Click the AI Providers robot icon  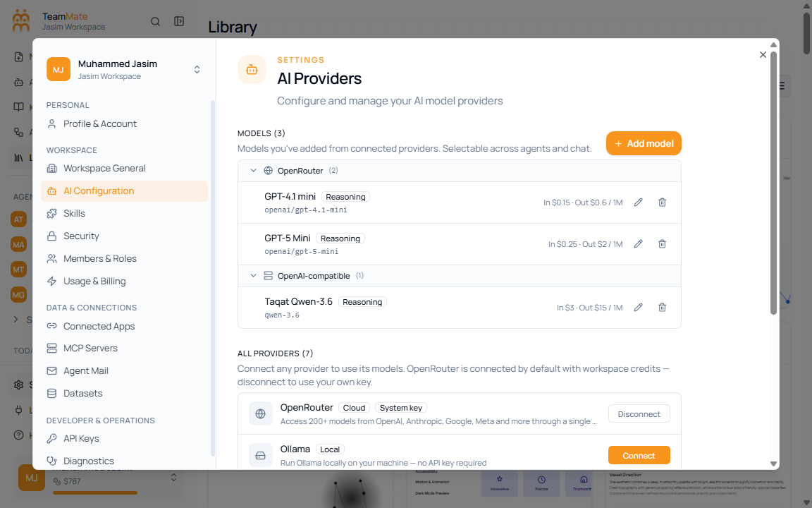[252, 69]
